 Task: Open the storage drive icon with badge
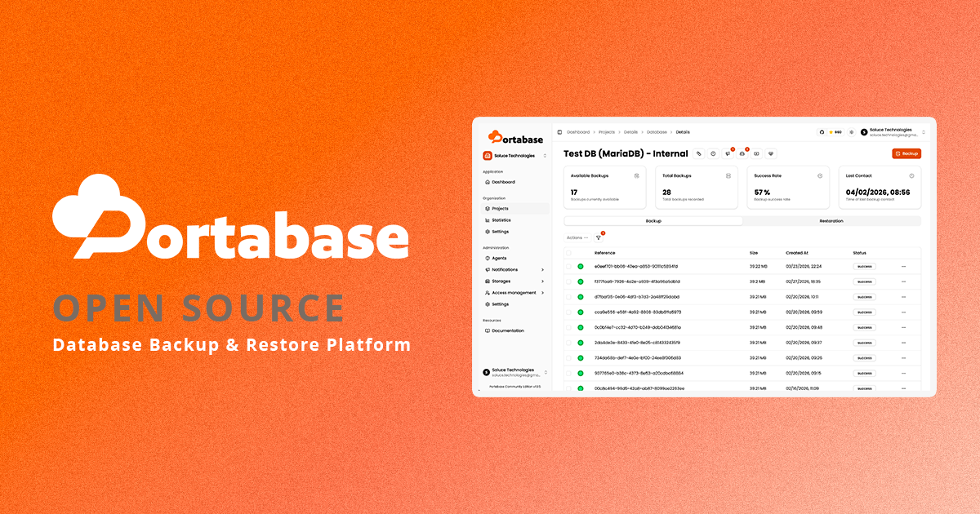click(x=742, y=153)
